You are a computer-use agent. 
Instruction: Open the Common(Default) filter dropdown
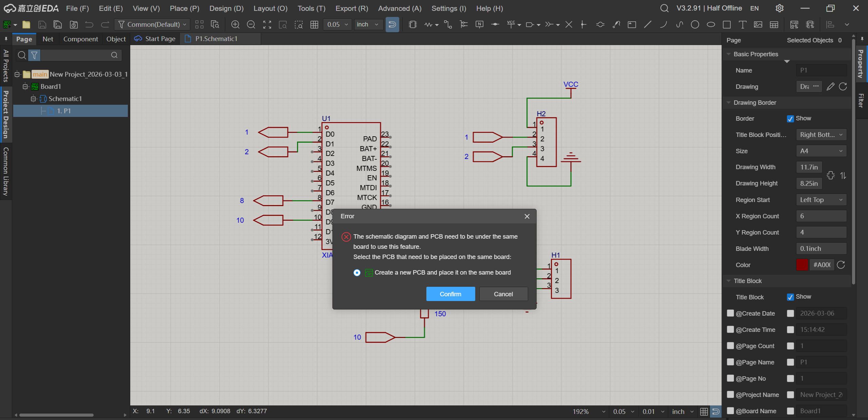click(x=153, y=24)
